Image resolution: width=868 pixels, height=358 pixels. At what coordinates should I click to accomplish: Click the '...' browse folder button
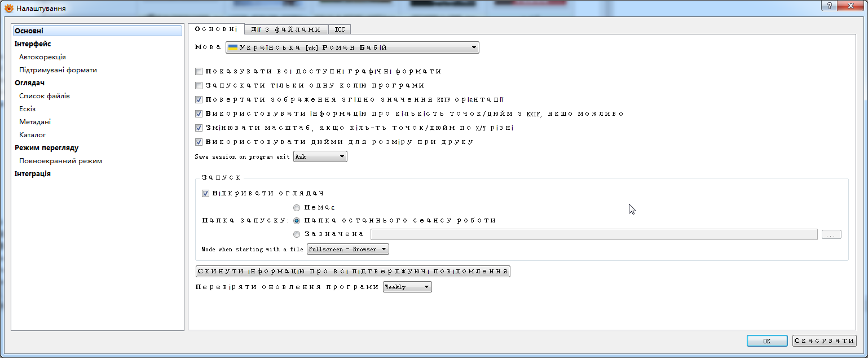tap(831, 234)
